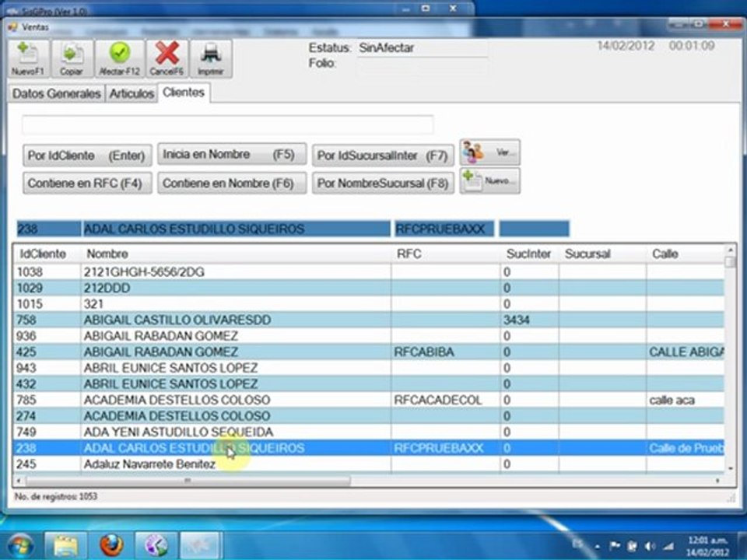Open Windows Explorer from the taskbar
Image resolution: width=747 pixels, height=560 pixels.
pos(65,544)
